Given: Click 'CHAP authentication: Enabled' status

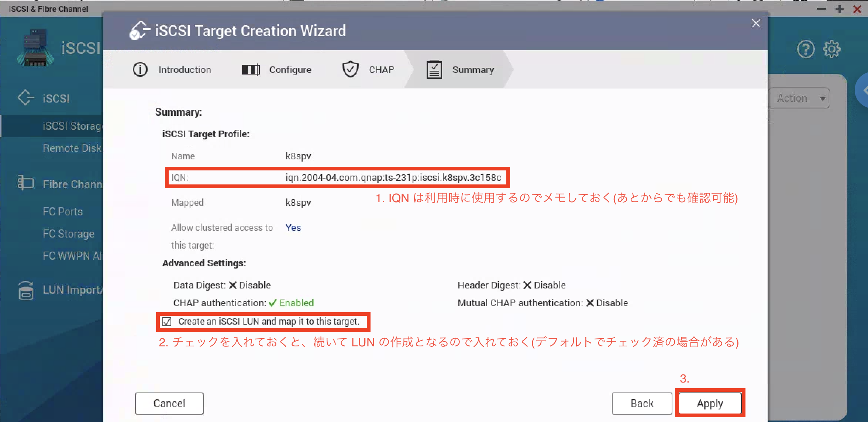Looking at the screenshot, I should pyautogui.click(x=244, y=303).
